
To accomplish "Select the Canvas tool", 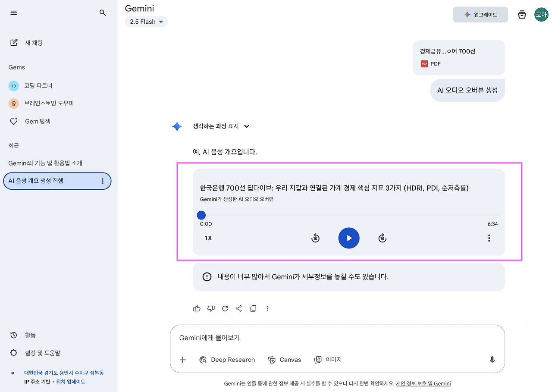I will click(285, 360).
